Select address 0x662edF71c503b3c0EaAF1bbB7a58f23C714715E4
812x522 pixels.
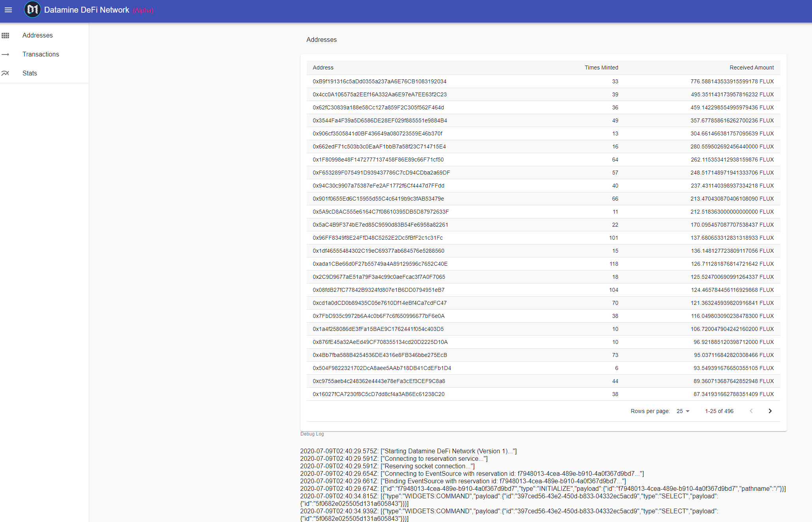tap(379, 146)
